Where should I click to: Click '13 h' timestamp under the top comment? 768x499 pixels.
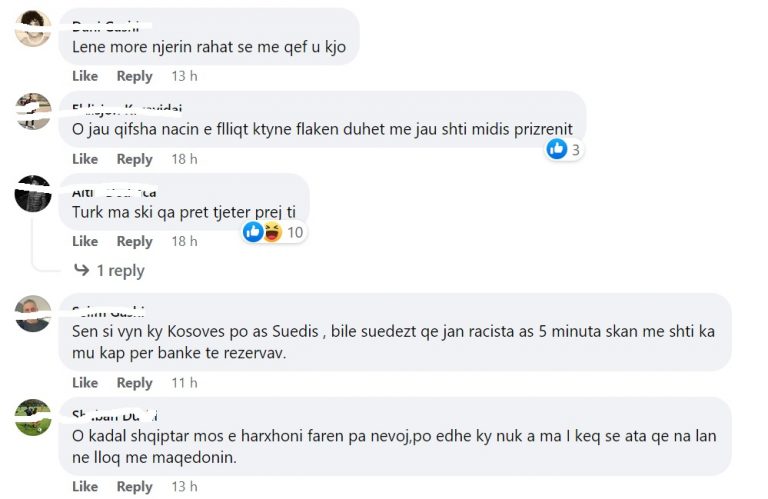point(184,76)
